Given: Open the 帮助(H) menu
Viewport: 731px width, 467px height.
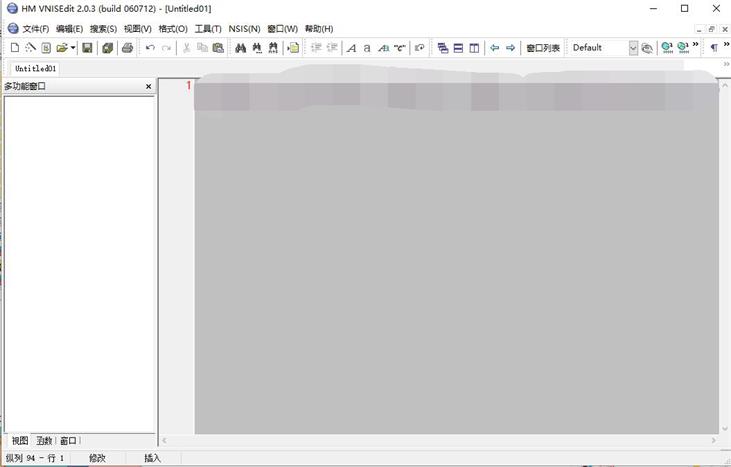Looking at the screenshot, I should 319,29.
